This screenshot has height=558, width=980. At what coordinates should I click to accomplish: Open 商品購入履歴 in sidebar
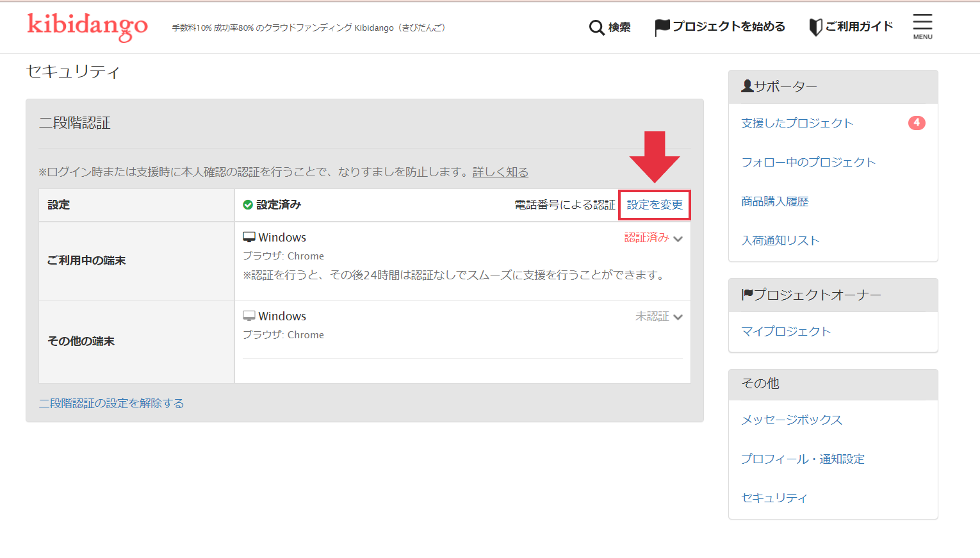775,201
